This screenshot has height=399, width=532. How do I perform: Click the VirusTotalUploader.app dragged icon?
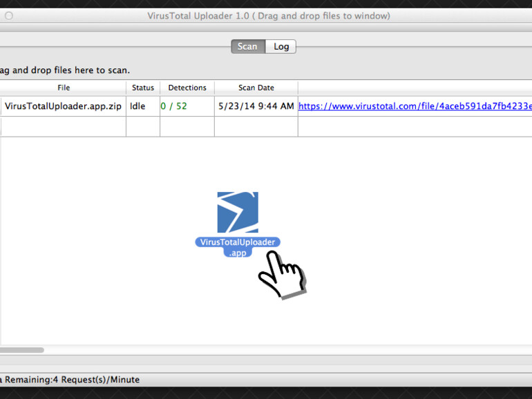[238, 212]
